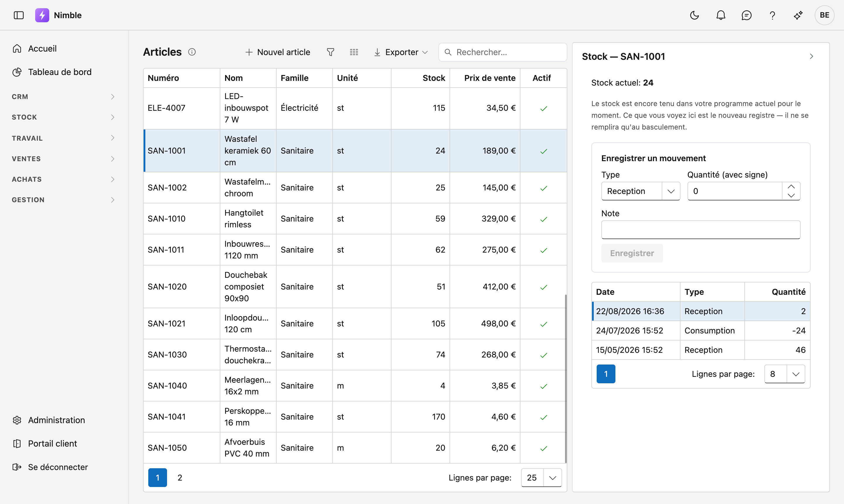The width and height of the screenshot is (844, 504).
Task: Open the filter funnel for Articles
Action: pyautogui.click(x=331, y=52)
